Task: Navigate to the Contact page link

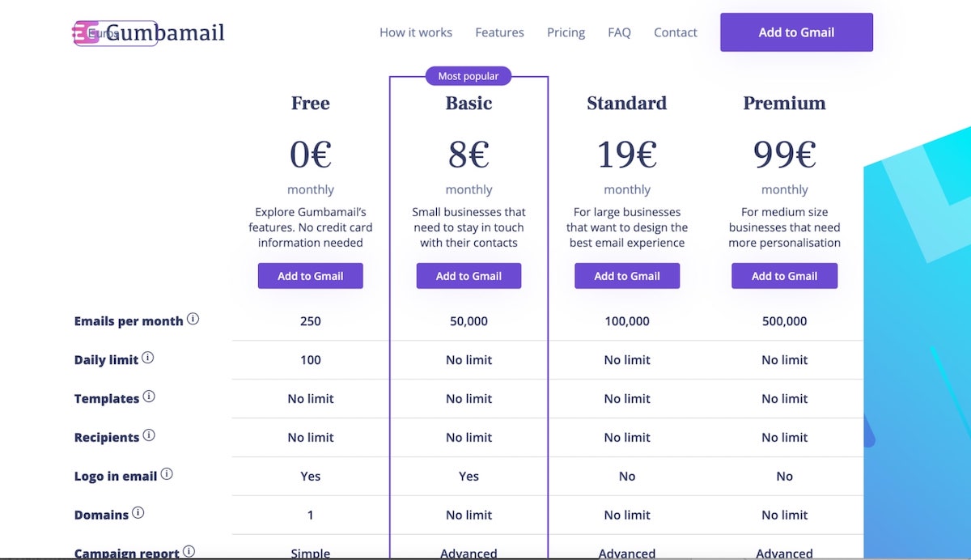Action: tap(676, 32)
